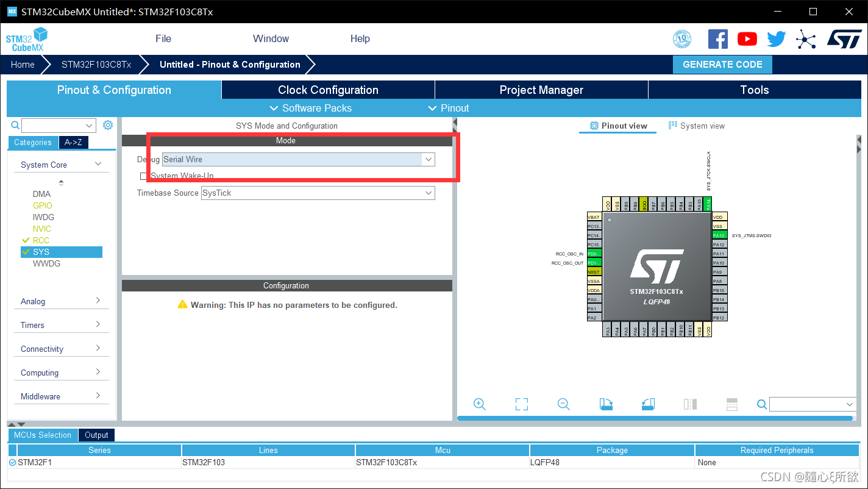Click the PD0 RCC_OSC_IN pin
The image size is (868, 489).
pyautogui.click(x=594, y=254)
